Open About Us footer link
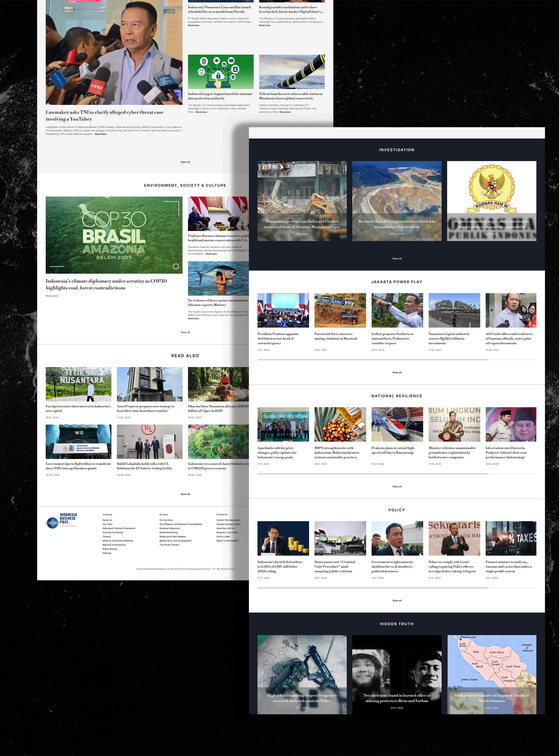The width and height of the screenshot is (559, 756). click(x=107, y=520)
